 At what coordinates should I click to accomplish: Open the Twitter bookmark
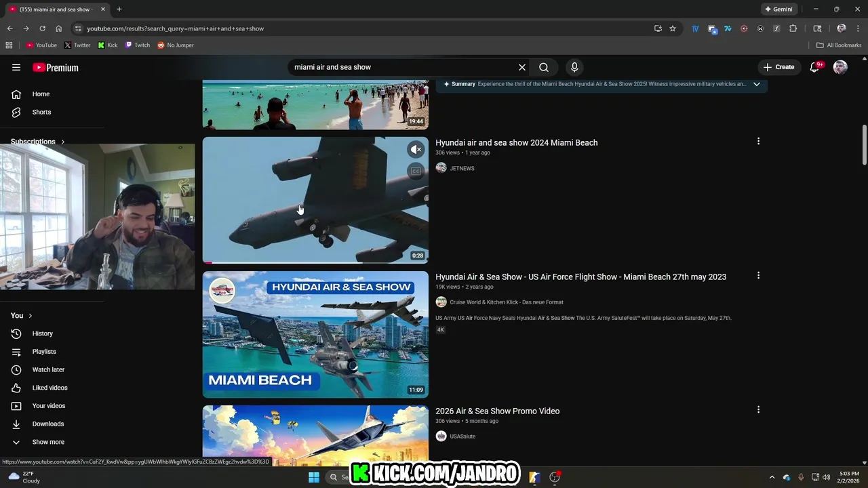pyautogui.click(x=77, y=45)
